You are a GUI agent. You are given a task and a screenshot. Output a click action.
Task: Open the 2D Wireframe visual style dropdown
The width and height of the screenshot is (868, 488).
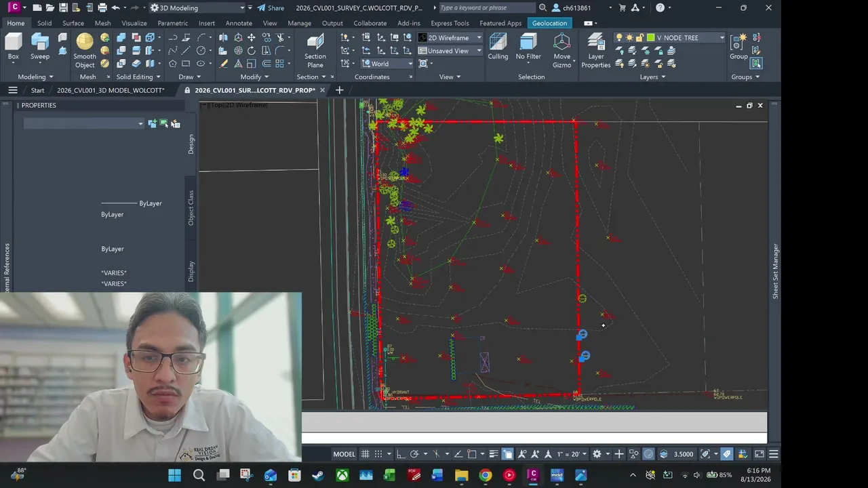450,38
